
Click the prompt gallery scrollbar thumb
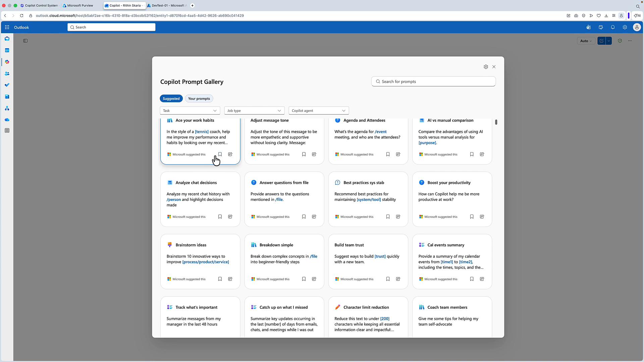(x=496, y=122)
